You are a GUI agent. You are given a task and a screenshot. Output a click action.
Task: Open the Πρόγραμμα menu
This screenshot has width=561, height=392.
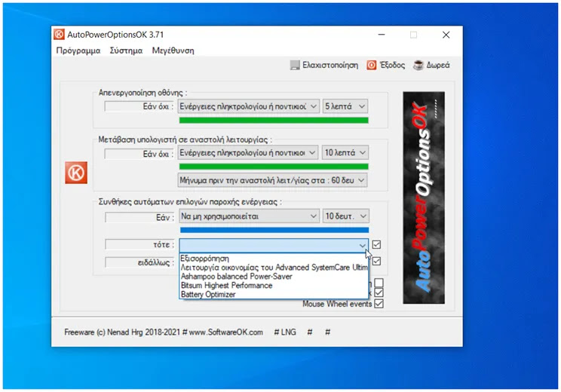tap(78, 51)
